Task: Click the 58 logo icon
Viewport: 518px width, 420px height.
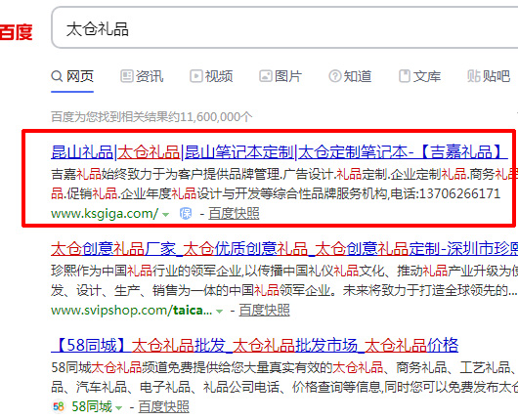Action: pyautogui.click(x=59, y=406)
